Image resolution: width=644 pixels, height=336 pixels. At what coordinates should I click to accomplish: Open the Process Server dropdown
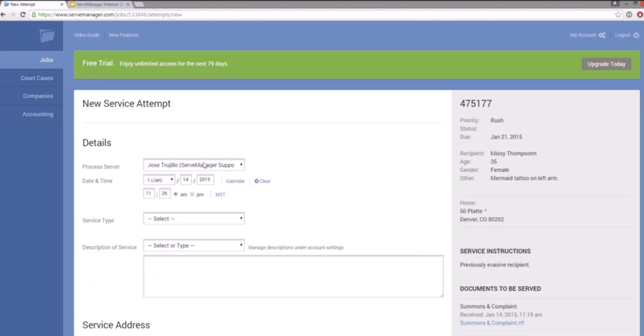click(x=194, y=165)
